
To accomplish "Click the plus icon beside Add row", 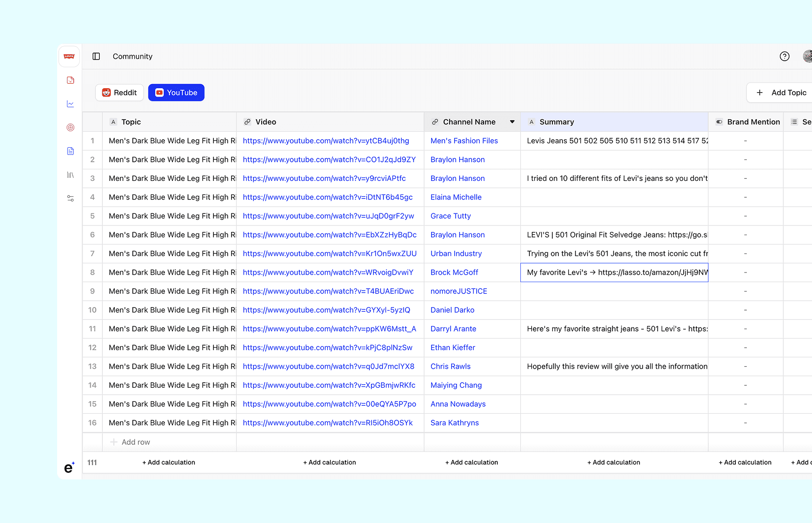I will click(x=114, y=442).
